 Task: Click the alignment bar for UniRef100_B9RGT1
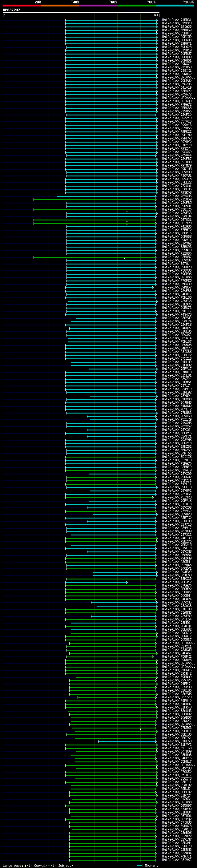(111, 44)
